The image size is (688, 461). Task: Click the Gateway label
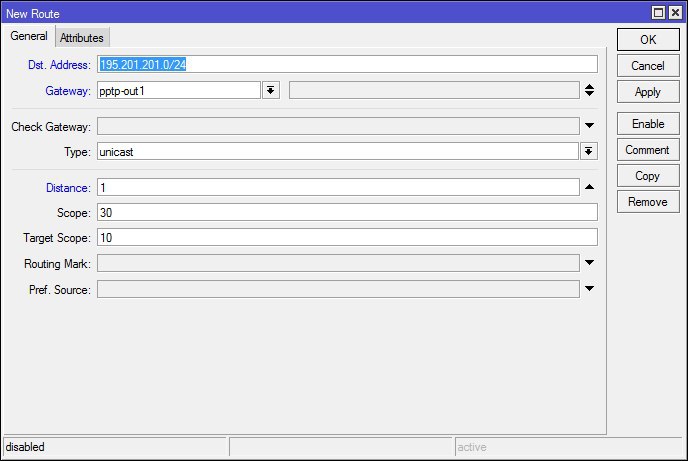point(68,91)
